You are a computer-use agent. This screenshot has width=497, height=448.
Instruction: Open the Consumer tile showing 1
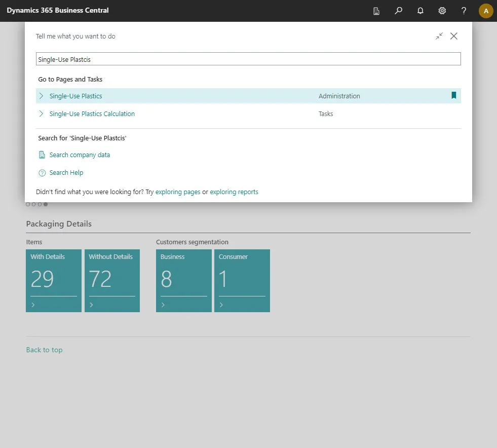[x=242, y=281]
